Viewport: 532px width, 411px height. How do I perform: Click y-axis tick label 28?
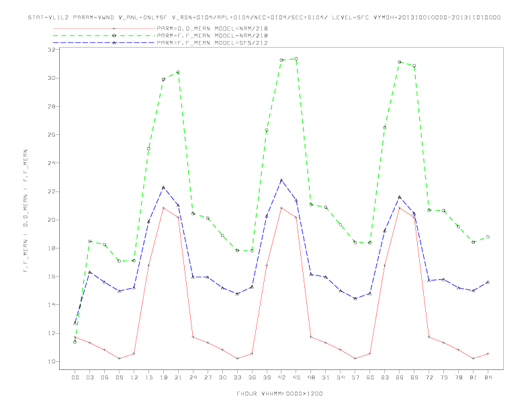point(52,106)
